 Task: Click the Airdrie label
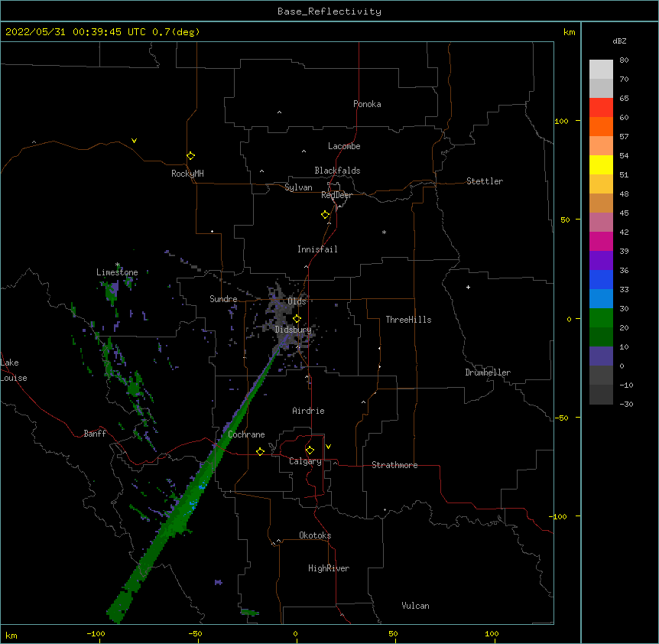coord(308,411)
